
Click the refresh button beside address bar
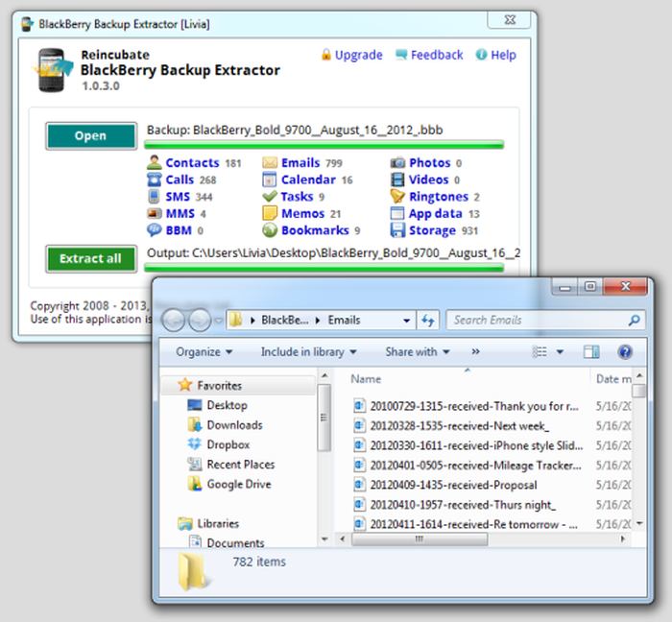point(428,320)
